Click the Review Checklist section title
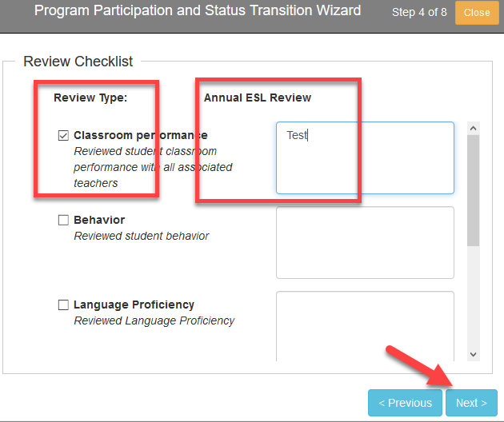504x422 pixels. click(x=78, y=62)
